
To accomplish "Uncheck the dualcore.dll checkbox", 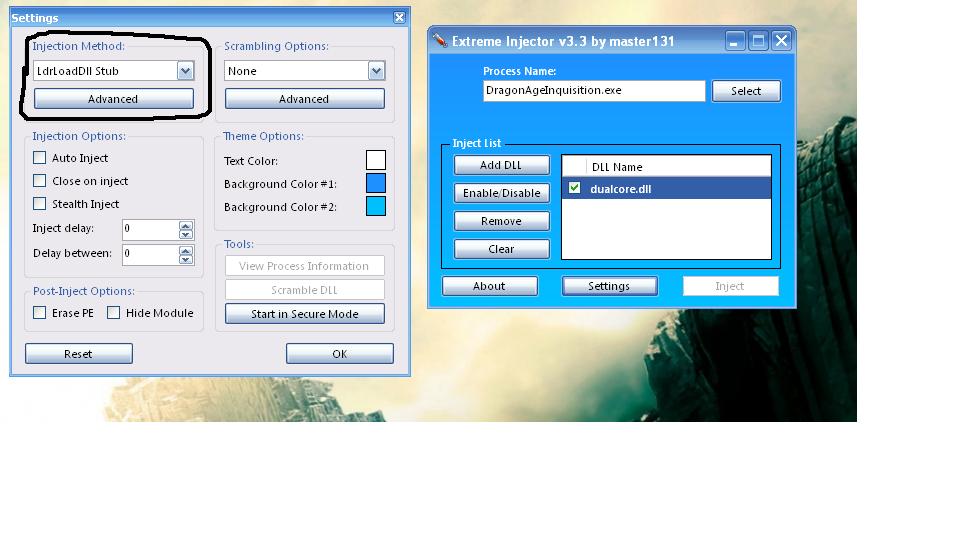I will click(574, 188).
